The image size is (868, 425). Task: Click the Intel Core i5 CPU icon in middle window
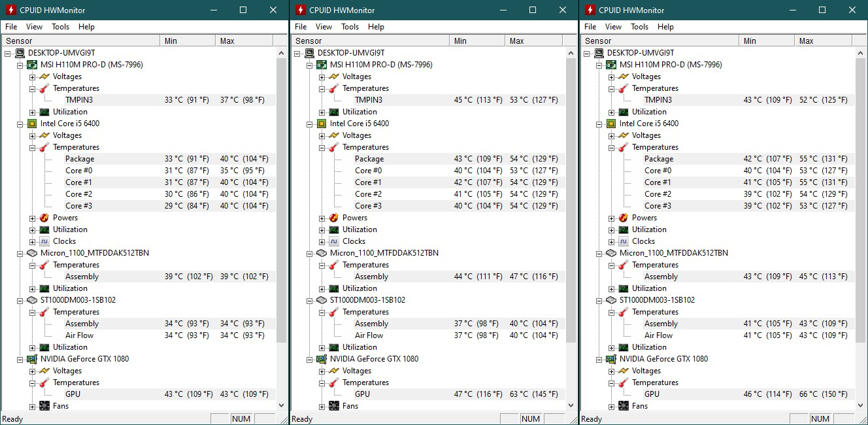pos(321,124)
